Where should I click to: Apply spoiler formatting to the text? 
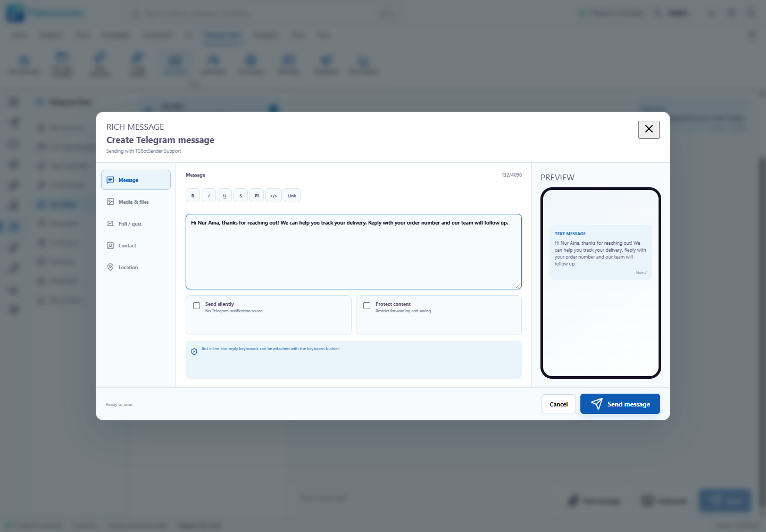tap(257, 196)
